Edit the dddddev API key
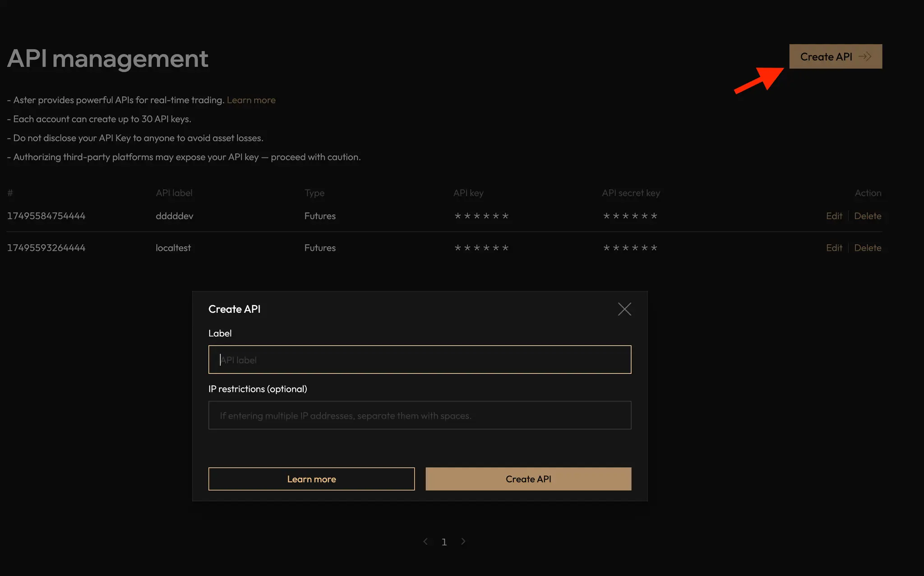 click(834, 216)
